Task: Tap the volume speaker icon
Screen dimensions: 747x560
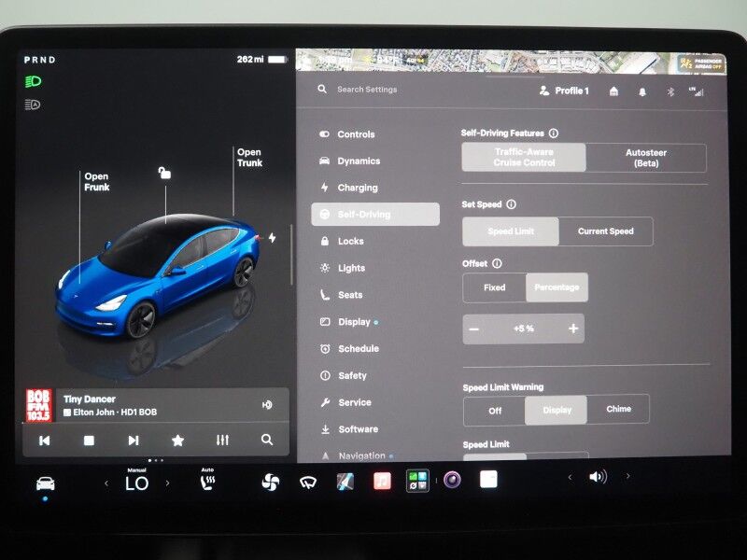Action: 598,477
